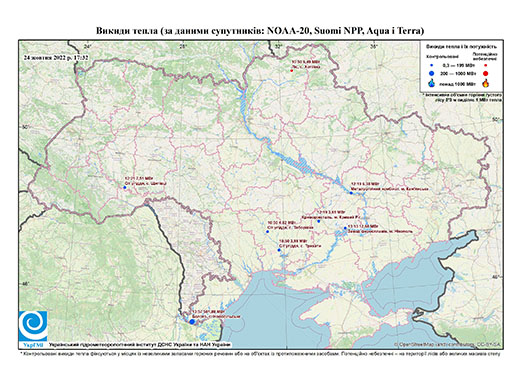Click the date stamp '24 жовтня 2022 р. 17:32'
The width and height of the screenshot is (520, 368).
[x=56, y=58]
